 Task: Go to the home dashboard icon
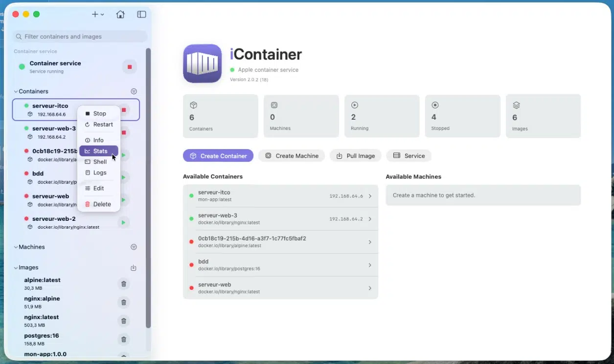click(x=120, y=15)
